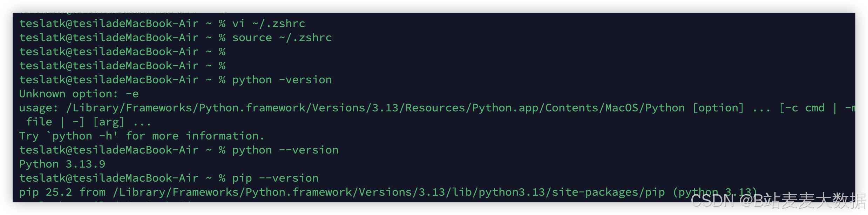Click the 'file | -] [arg] ...' line
The width and height of the screenshot is (868, 215).
tap(88, 122)
